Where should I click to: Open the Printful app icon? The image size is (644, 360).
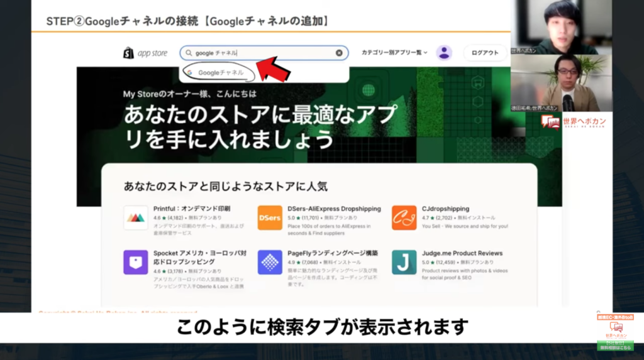[x=136, y=217]
